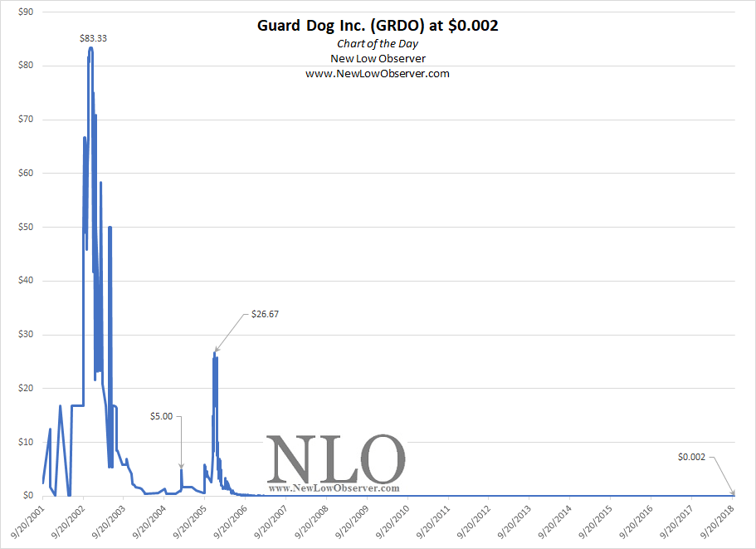
Task: Click the 9/20/2007 x-axis date
Action: (x=270, y=522)
